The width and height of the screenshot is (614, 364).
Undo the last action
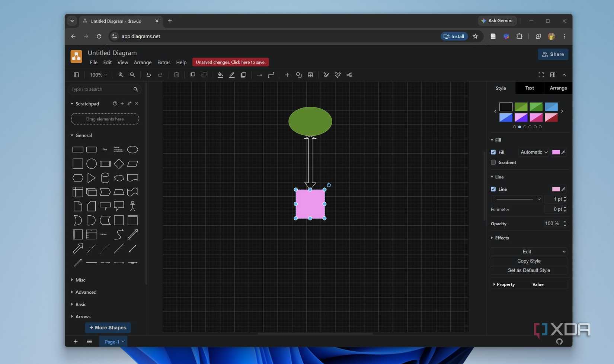coord(148,75)
